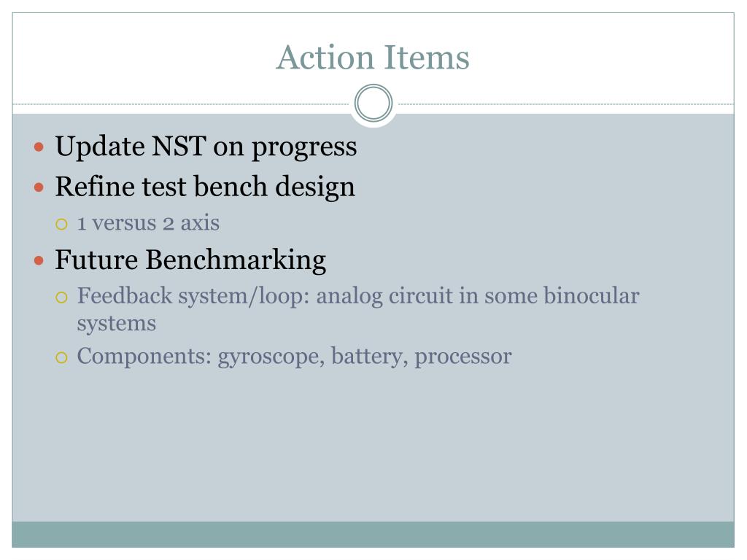
Task: Click the word "processor" at the end of the line
Action: 463,357
